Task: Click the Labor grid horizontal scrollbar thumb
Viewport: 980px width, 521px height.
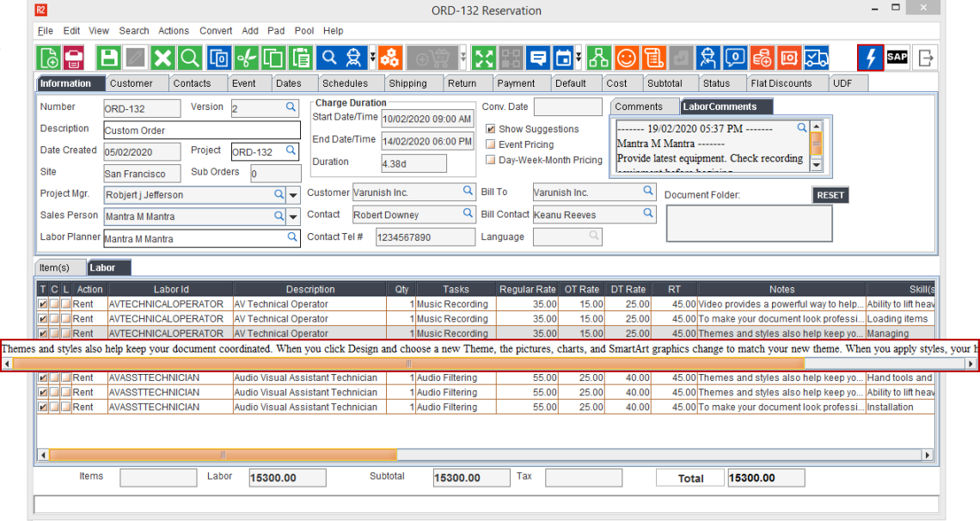Action: point(224,455)
